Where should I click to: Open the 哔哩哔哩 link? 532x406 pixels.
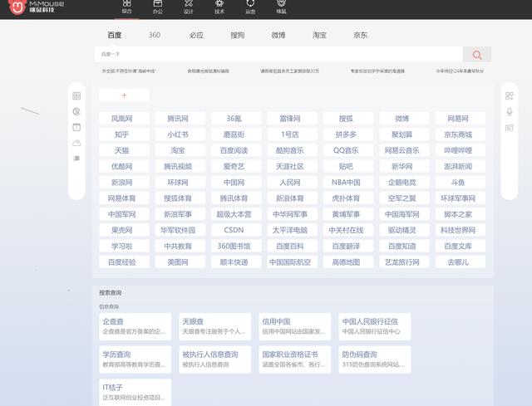pyautogui.click(x=461, y=150)
